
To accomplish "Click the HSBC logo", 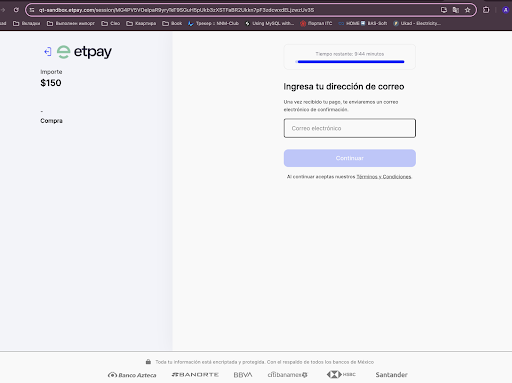I will [341, 374].
